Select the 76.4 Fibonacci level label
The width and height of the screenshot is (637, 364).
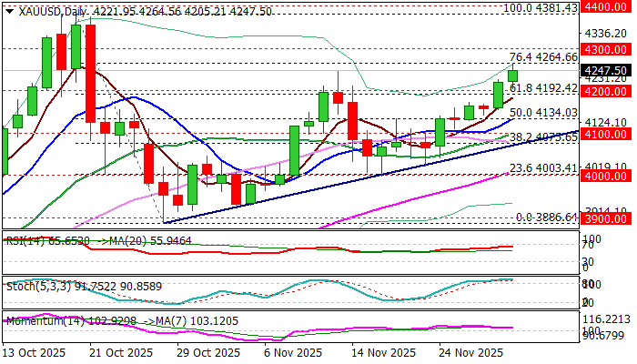(x=543, y=57)
